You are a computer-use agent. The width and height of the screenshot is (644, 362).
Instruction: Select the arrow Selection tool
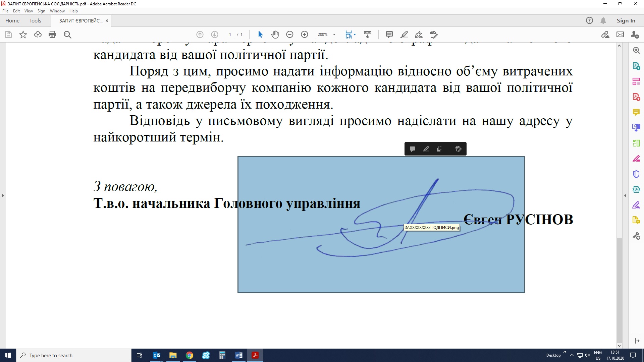pyautogui.click(x=260, y=35)
